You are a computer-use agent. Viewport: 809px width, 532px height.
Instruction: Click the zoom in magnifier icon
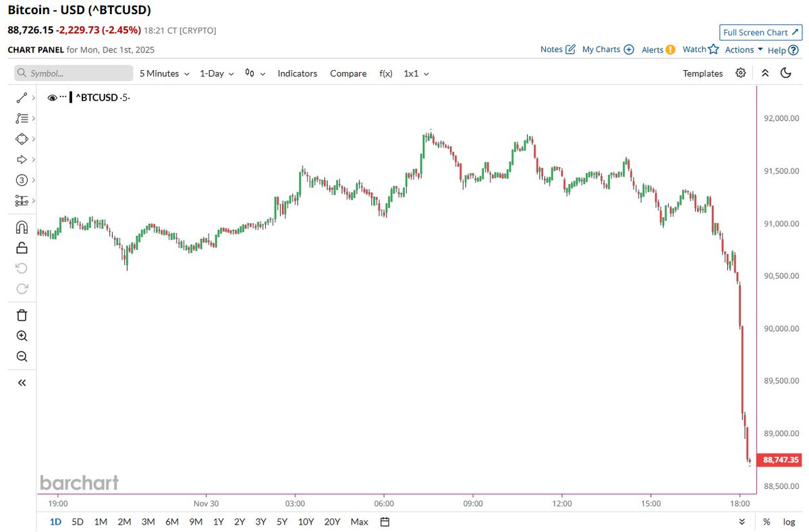tap(21, 335)
